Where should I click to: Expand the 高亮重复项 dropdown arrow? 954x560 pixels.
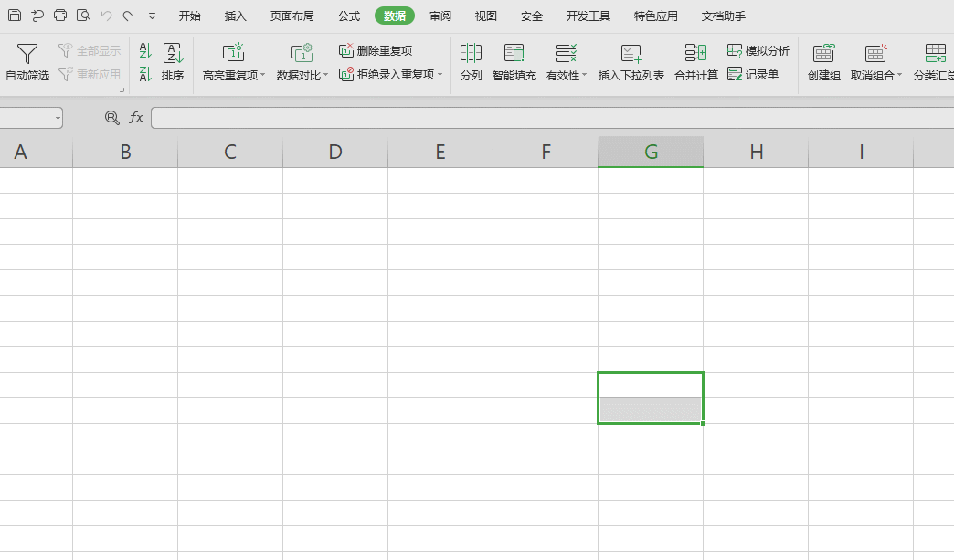click(x=263, y=76)
